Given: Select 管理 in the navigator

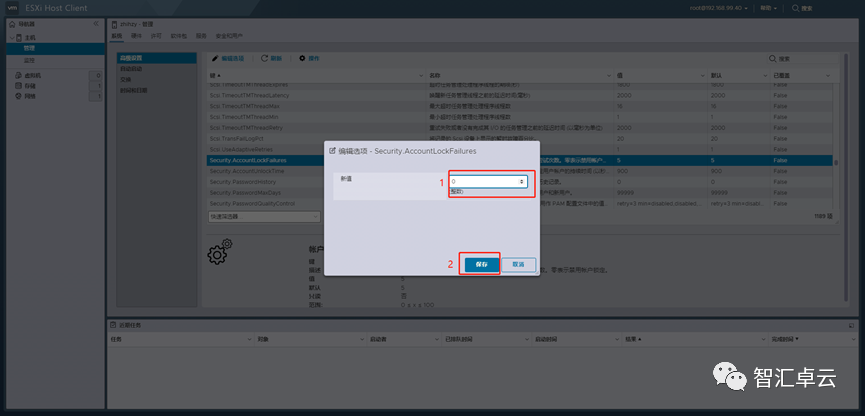Looking at the screenshot, I should pos(55,49).
